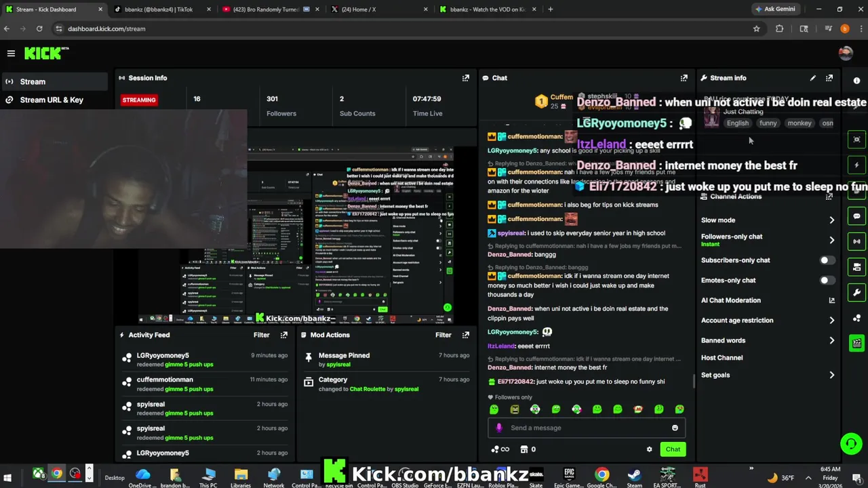
Task: Click the monkey stream tag
Action: (799, 123)
